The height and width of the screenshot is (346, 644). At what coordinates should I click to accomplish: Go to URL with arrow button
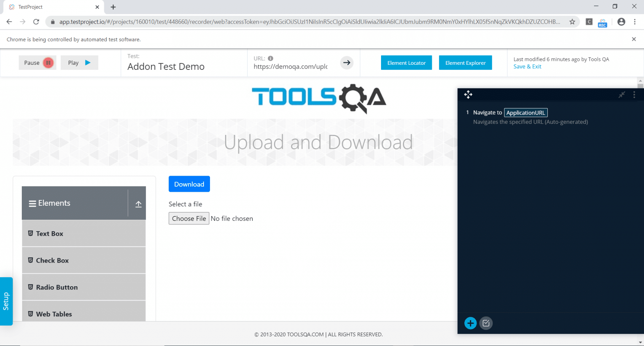[347, 63]
